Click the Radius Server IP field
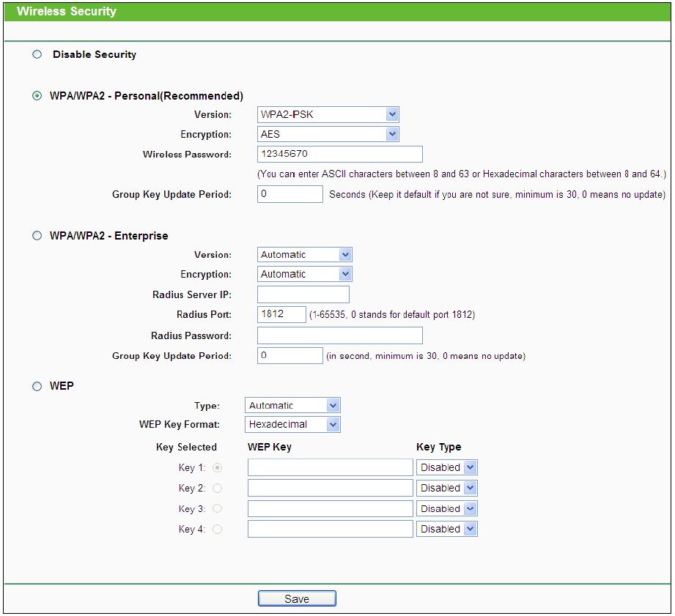The height and width of the screenshot is (616, 675). point(303,294)
